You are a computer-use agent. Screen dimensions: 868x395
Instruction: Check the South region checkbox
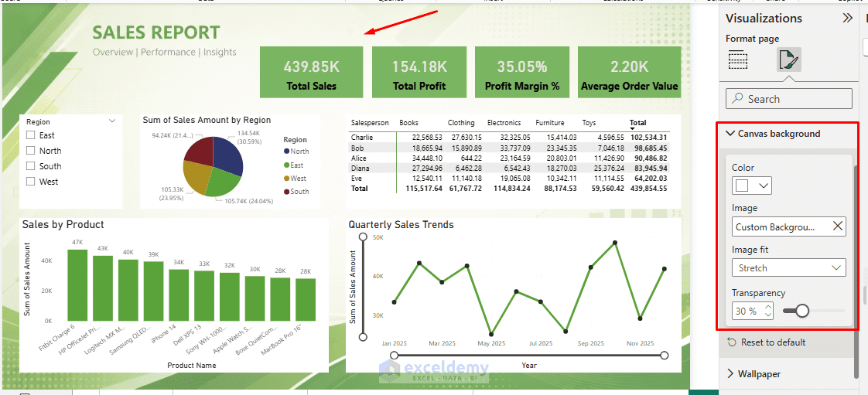(x=30, y=166)
